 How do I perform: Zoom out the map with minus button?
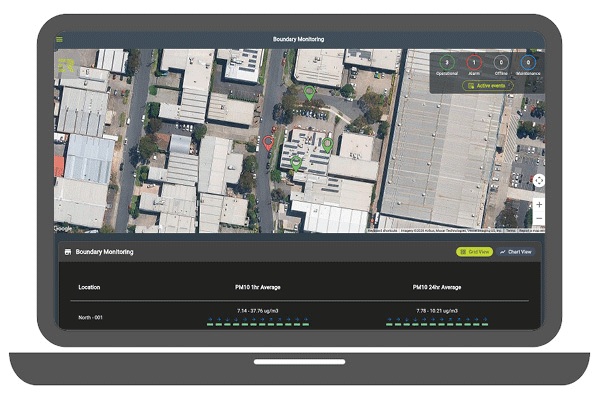(x=539, y=218)
